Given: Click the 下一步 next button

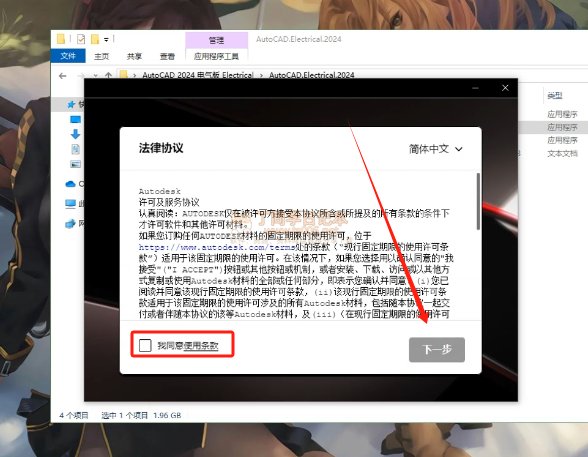Looking at the screenshot, I should tap(436, 349).
